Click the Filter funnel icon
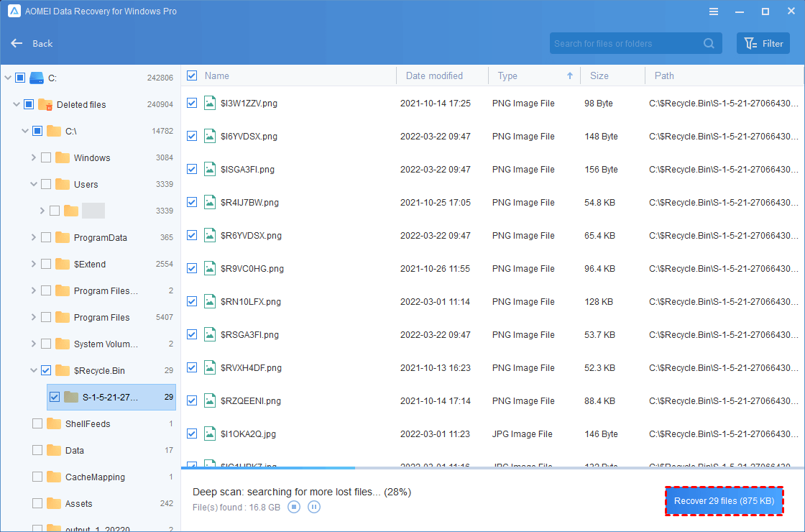The height and width of the screenshot is (532, 805). click(x=751, y=43)
